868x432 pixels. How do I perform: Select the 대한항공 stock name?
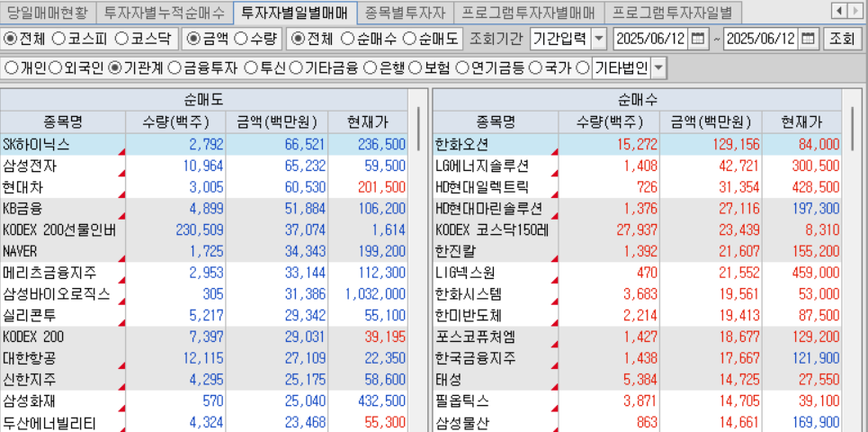(30, 358)
